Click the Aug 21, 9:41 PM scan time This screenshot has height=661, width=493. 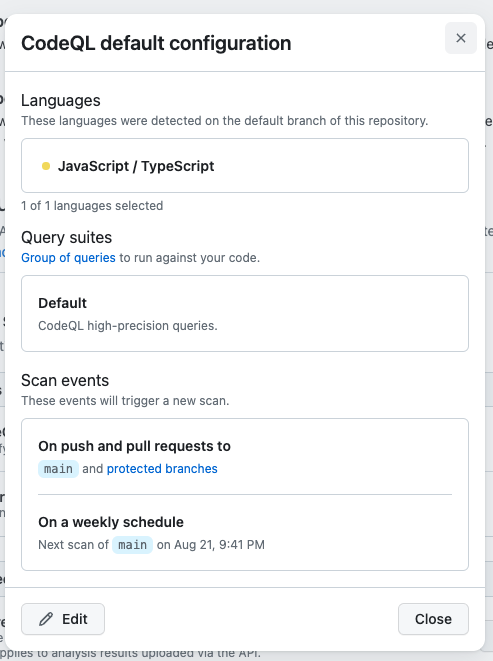pyautogui.click(x=219, y=545)
